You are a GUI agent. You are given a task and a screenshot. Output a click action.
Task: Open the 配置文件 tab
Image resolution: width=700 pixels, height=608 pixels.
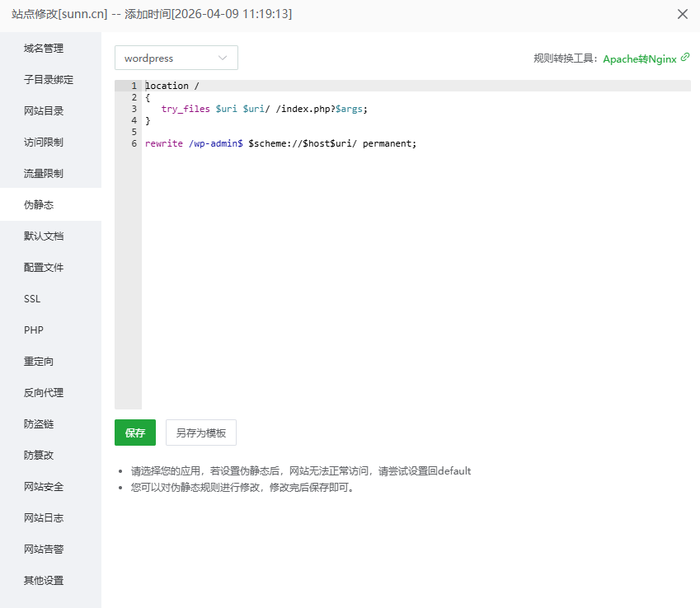[x=44, y=268]
